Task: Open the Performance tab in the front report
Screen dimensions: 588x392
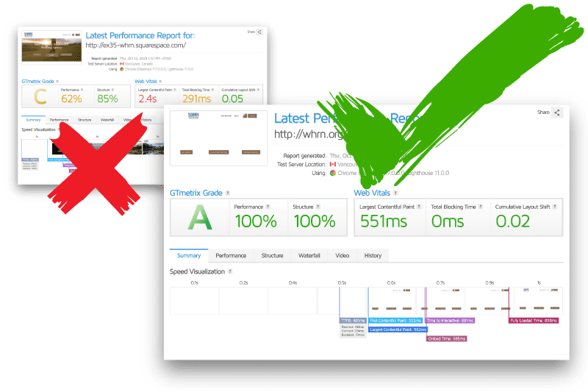Action: tap(231, 255)
